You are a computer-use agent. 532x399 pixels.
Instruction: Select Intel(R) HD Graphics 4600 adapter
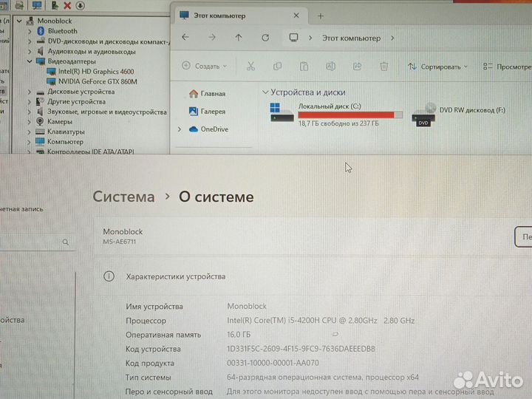96,72
